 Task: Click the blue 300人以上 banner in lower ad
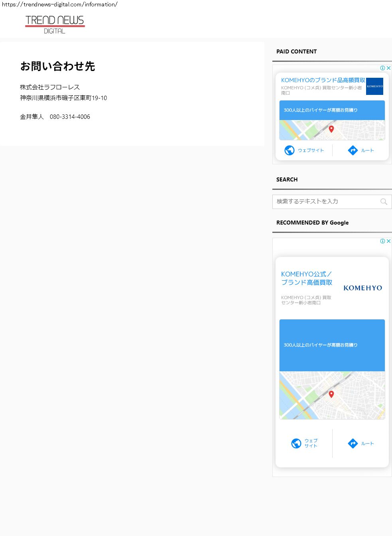[x=332, y=345]
